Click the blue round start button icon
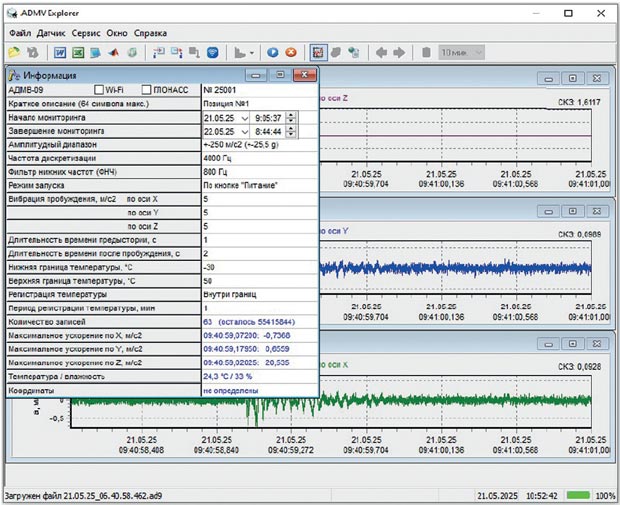This screenshot has height=505, width=620. point(272,52)
